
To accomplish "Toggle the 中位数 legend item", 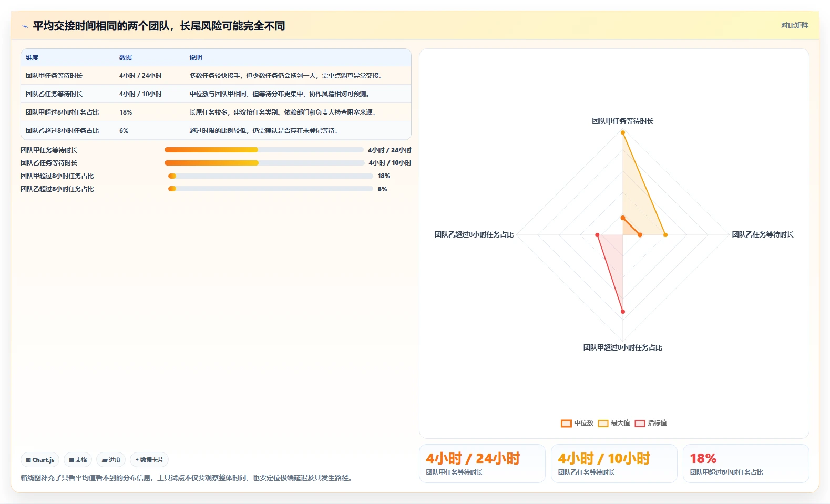I will pyautogui.click(x=577, y=423).
